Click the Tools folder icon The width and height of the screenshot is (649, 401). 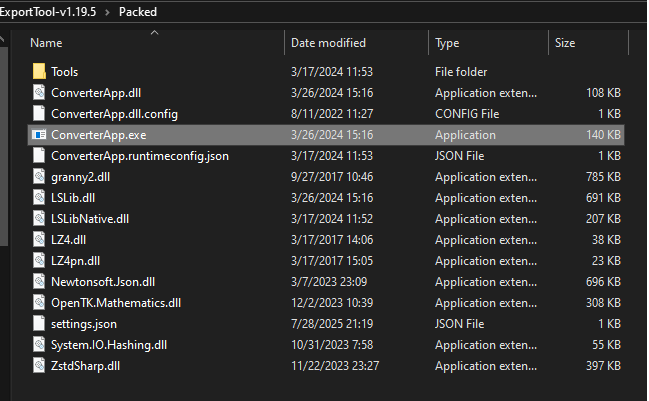coord(39,72)
